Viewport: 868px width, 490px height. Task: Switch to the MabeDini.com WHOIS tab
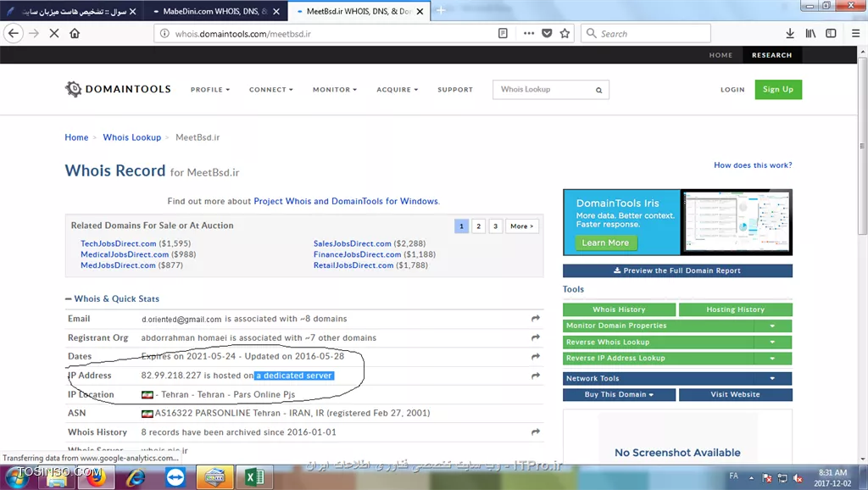tap(215, 11)
